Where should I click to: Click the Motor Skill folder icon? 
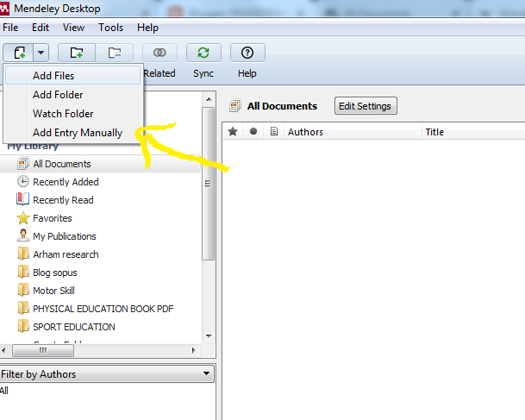(23, 290)
